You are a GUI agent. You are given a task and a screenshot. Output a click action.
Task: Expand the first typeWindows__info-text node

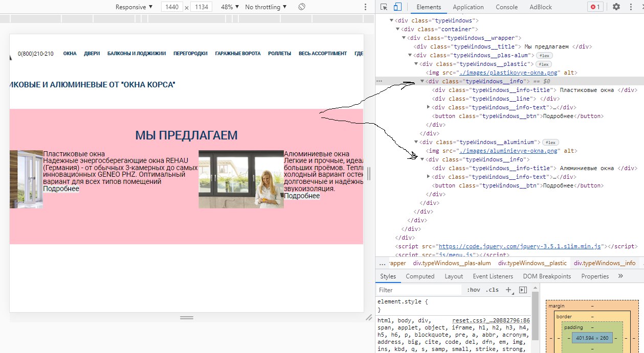429,107
